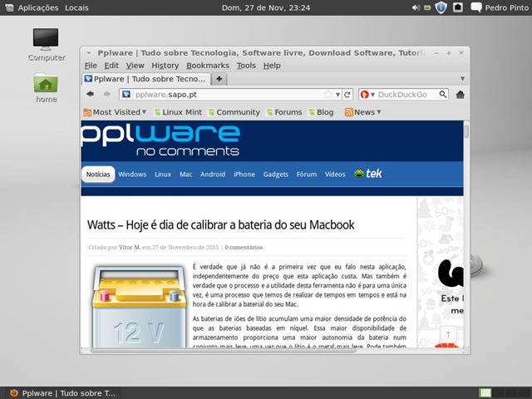Click the horizontal scrollbar at window bottom
532x399 pixels.
[224, 350]
